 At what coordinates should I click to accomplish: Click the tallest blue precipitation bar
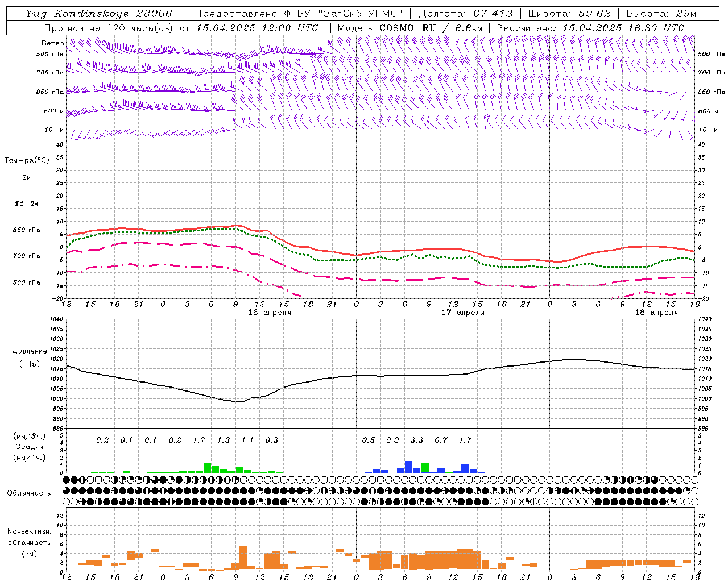pyautogui.click(x=408, y=467)
